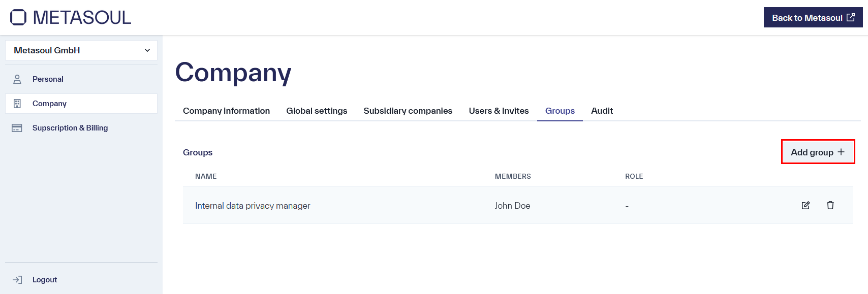Click the Supscription & Billing card icon
868x294 pixels.
pyautogui.click(x=17, y=128)
